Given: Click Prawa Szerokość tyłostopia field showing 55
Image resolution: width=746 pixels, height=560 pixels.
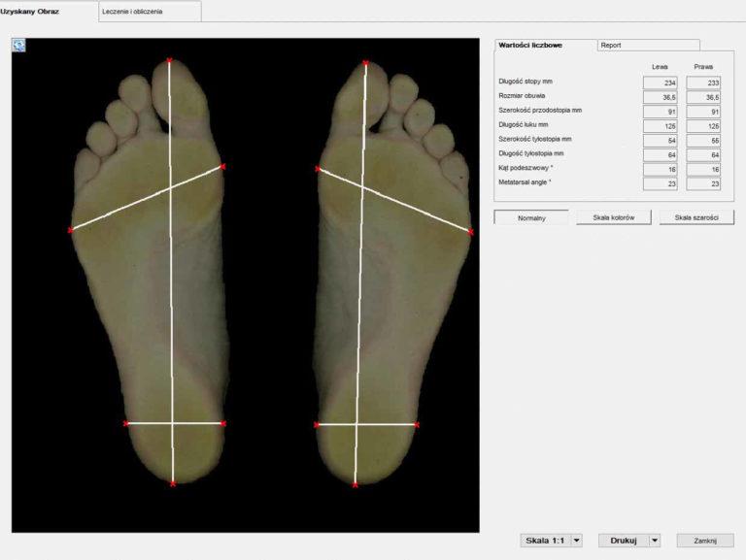Looking at the screenshot, I should (x=703, y=141).
